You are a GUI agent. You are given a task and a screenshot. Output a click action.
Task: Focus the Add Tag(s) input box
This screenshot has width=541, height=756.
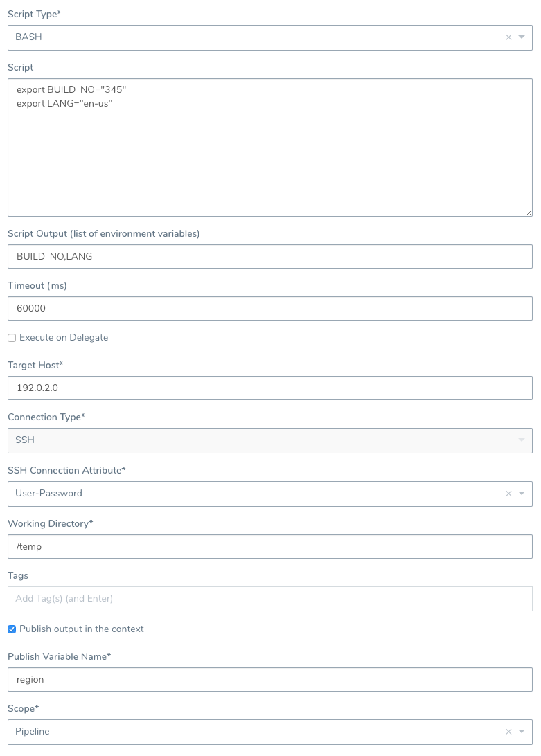coord(269,599)
